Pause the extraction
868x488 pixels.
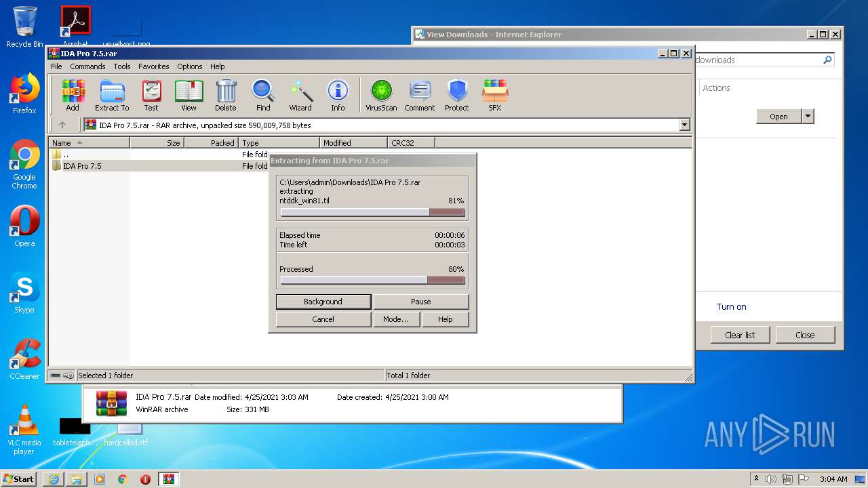(x=421, y=302)
